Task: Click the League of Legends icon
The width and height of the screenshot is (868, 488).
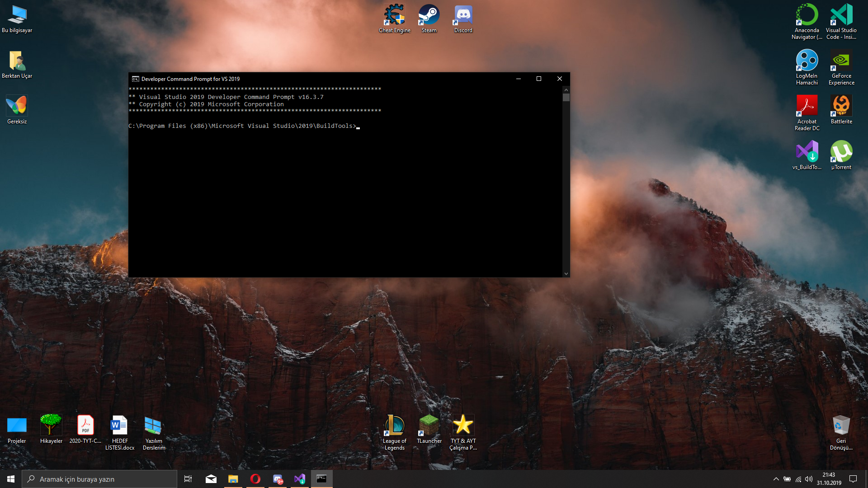Action: 394,432
